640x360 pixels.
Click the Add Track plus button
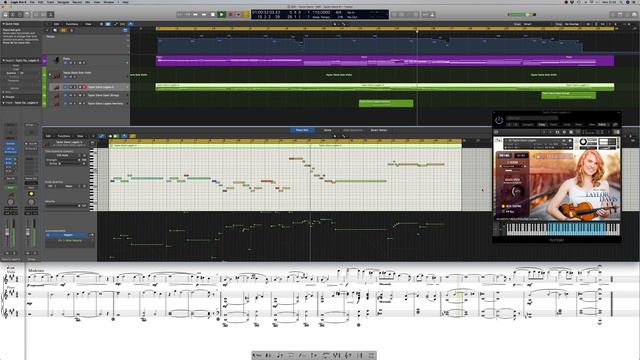[x=47, y=30]
